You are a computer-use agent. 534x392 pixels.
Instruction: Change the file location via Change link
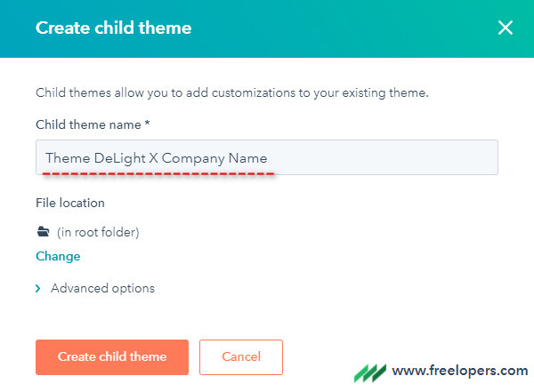tap(58, 256)
